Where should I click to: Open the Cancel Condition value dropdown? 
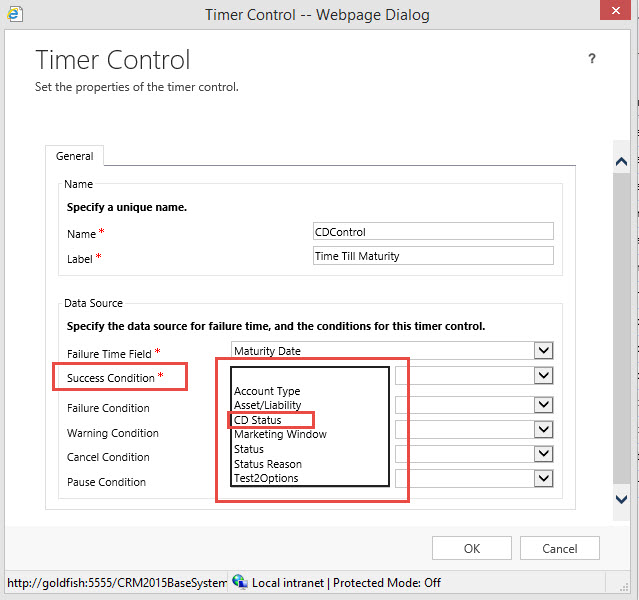[x=543, y=454]
